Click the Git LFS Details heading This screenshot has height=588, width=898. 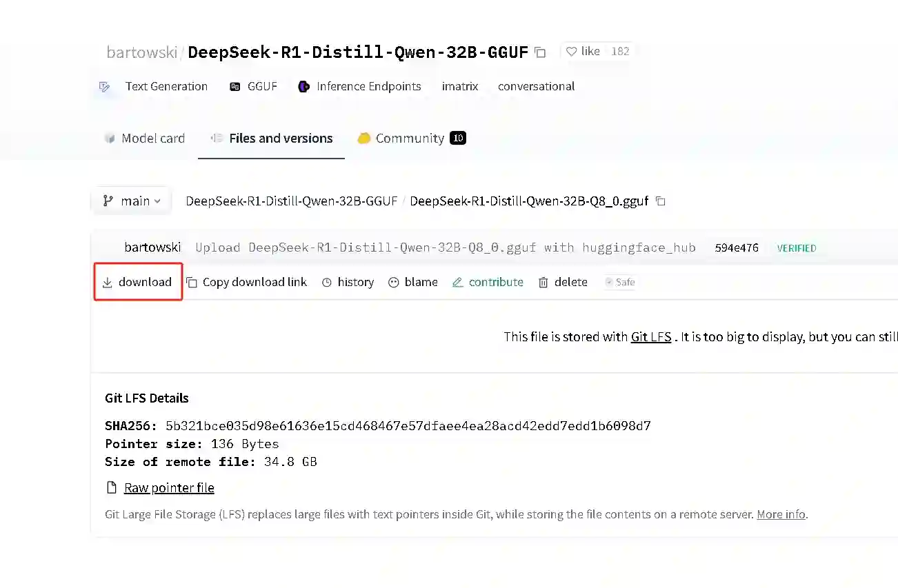click(147, 398)
